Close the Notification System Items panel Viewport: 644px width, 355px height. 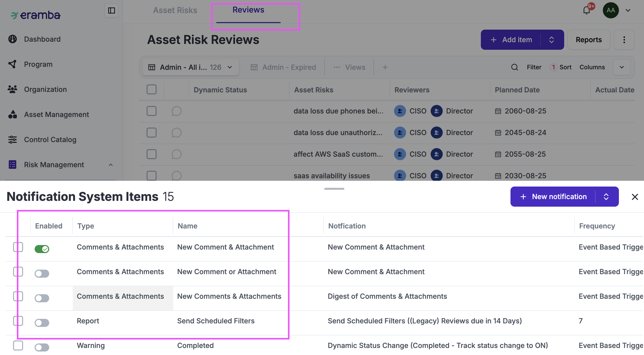pos(635,197)
